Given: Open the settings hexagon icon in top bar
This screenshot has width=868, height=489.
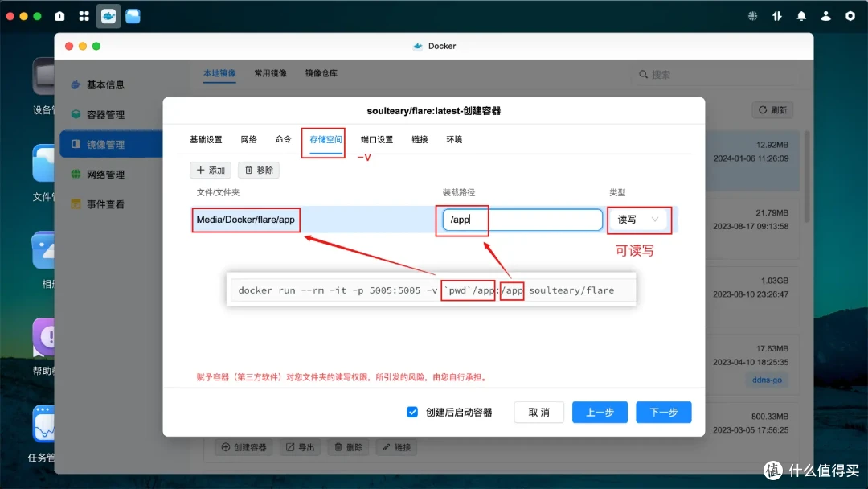Looking at the screenshot, I should coord(850,16).
